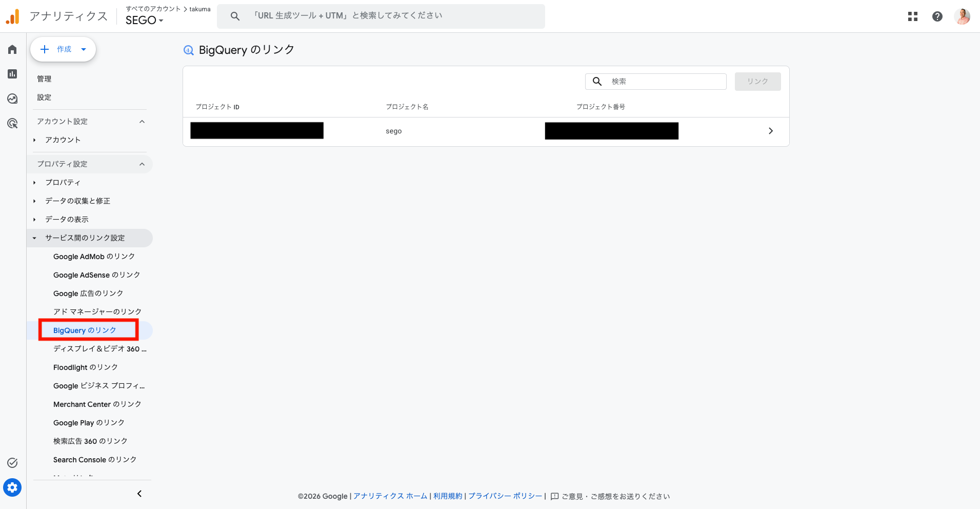
Task: Expand データの収集と修正 item
Action: (34, 201)
